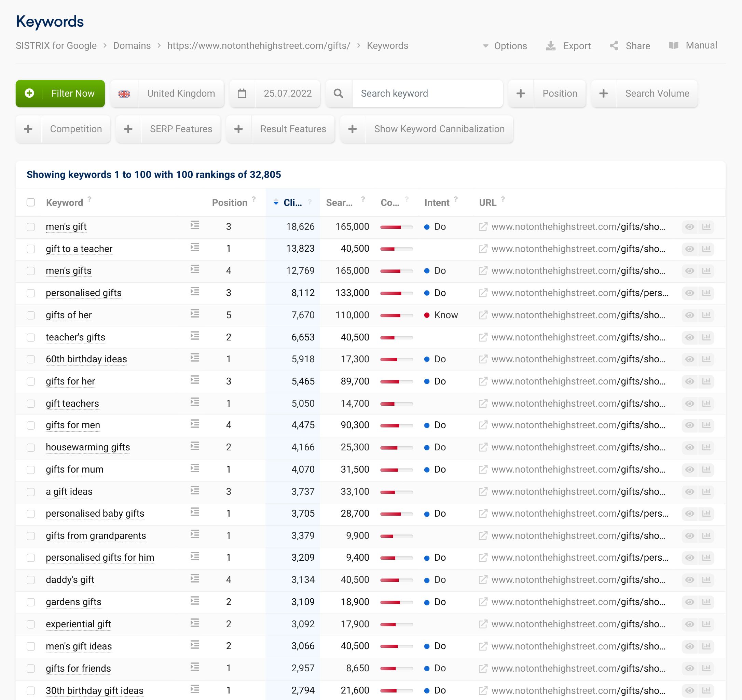
Task: Expand the Position filter dropdown
Action: pyautogui.click(x=560, y=94)
